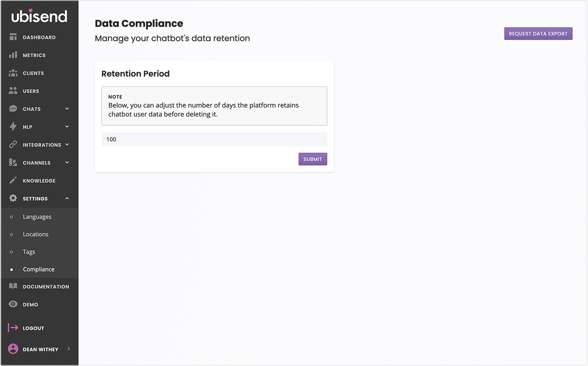Click the Knowledge pencil icon
Viewport: 588px width, 366px height.
coord(13,180)
